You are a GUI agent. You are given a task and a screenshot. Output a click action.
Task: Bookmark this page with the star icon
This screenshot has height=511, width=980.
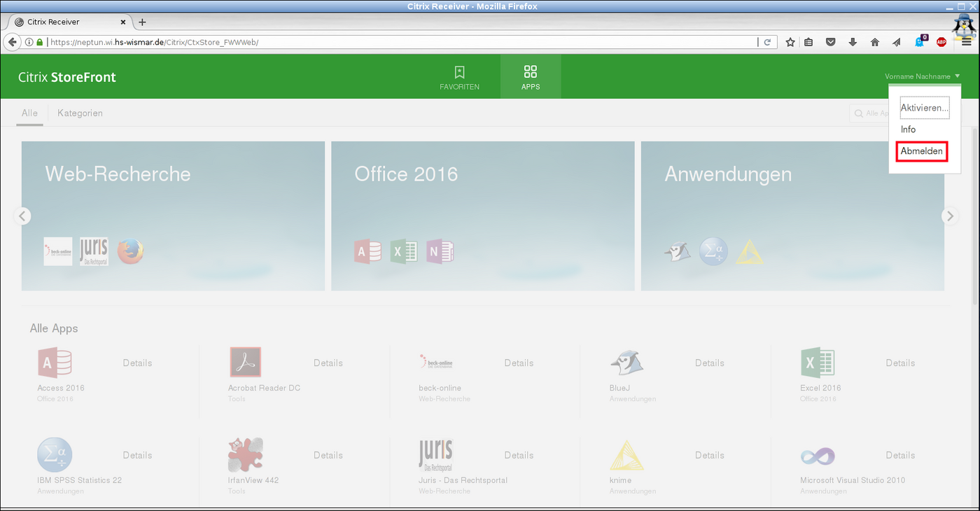(790, 42)
